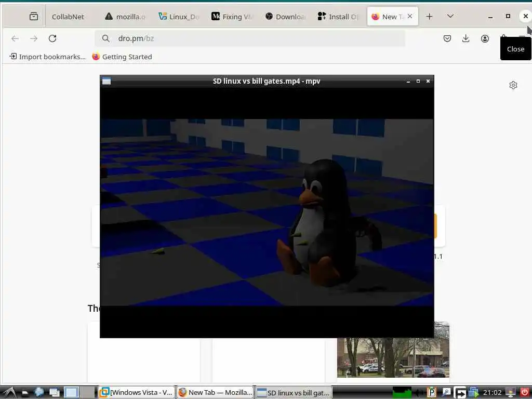Open a new tab with plus button
Viewport: 532px width, 399px height.
429,16
